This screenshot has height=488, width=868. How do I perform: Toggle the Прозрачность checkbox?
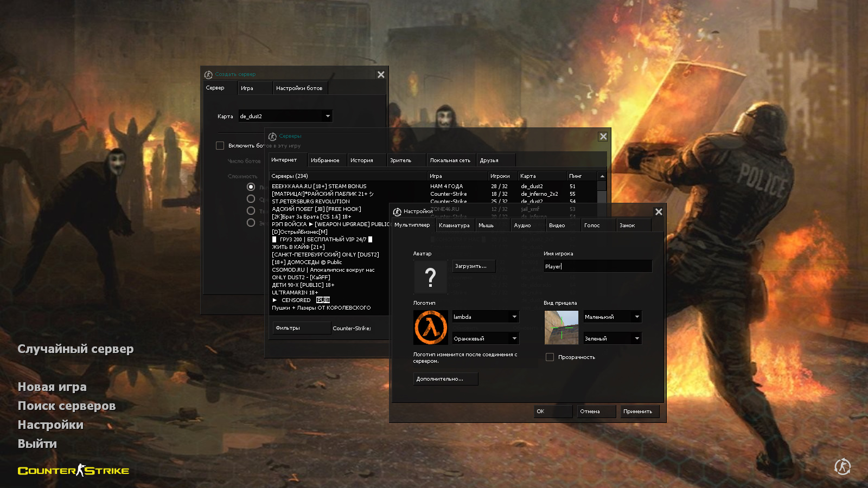(550, 357)
